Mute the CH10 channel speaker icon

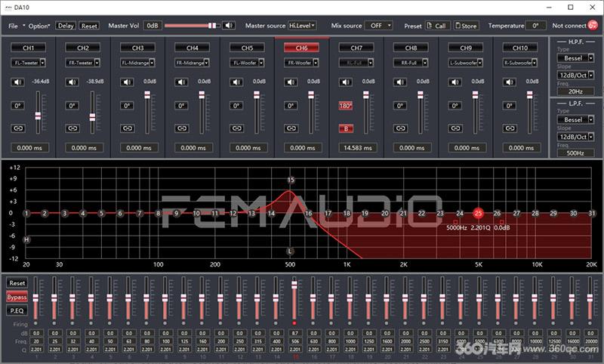click(x=510, y=82)
